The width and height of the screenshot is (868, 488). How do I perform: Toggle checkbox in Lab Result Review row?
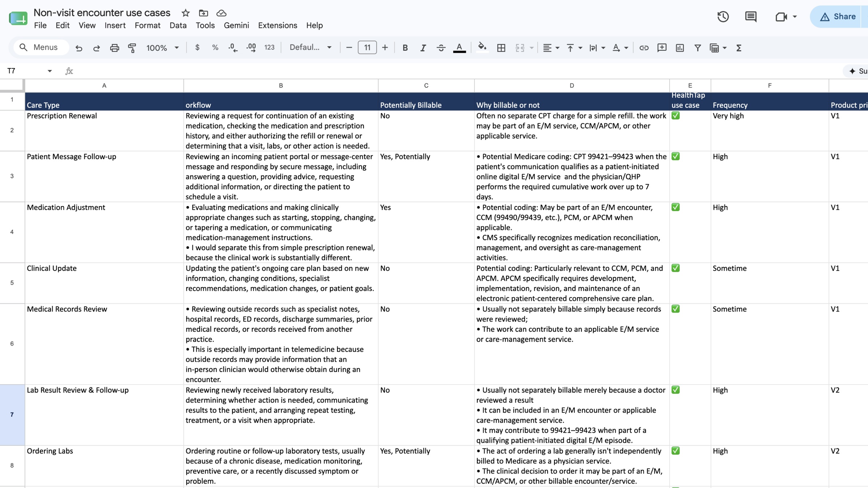(x=676, y=390)
